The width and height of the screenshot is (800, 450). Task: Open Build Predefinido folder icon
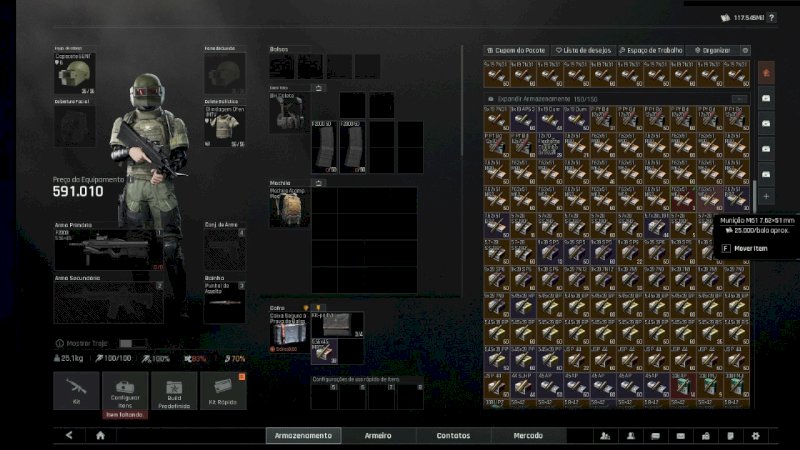(x=174, y=391)
